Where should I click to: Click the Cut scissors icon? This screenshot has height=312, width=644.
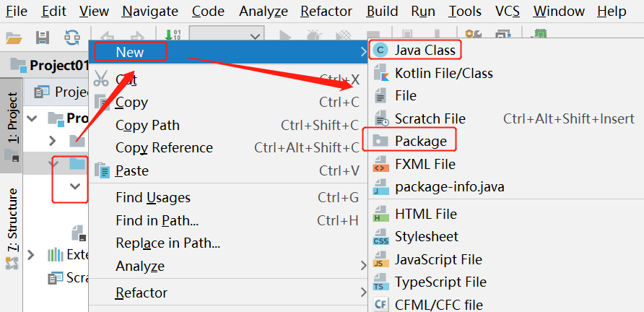tap(102, 79)
